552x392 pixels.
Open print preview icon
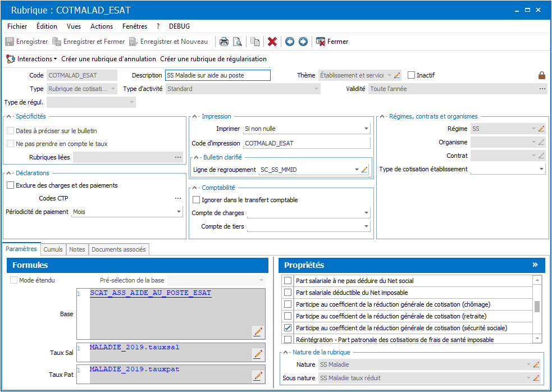click(x=238, y=42)
